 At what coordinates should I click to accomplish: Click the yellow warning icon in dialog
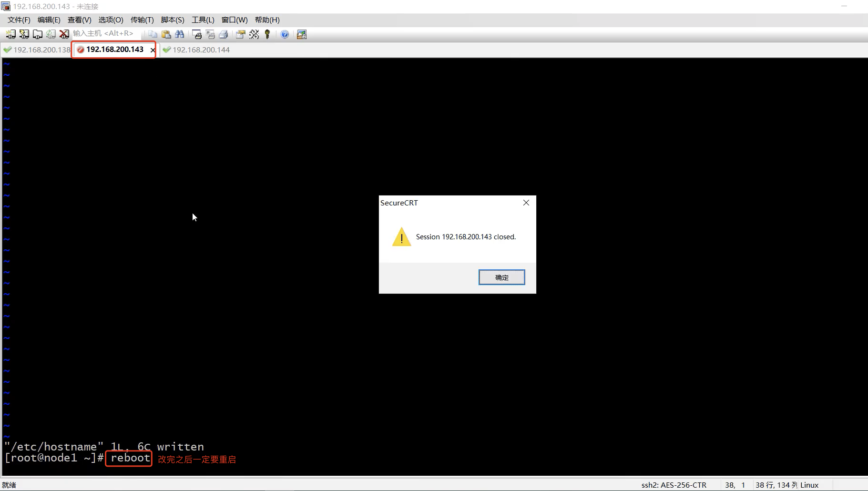402,236
